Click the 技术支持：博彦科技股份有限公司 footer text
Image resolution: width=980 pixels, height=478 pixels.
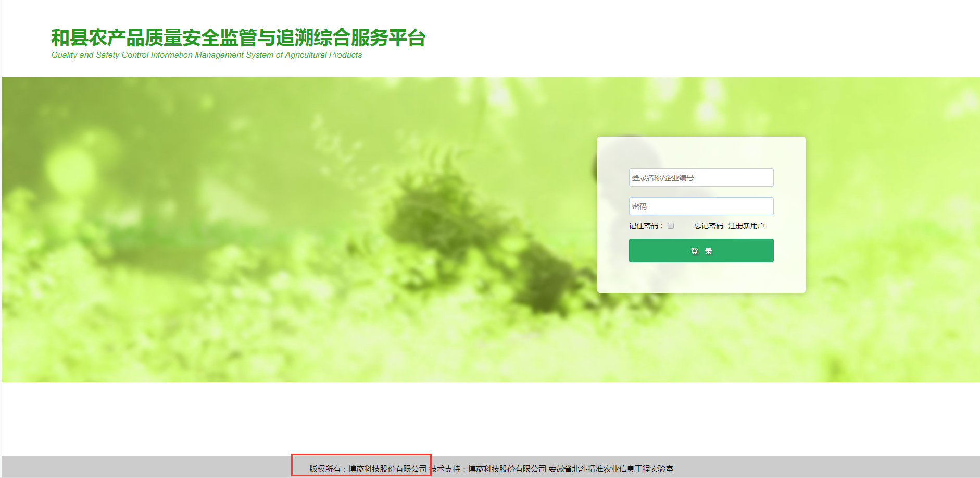tap(488, 469)
